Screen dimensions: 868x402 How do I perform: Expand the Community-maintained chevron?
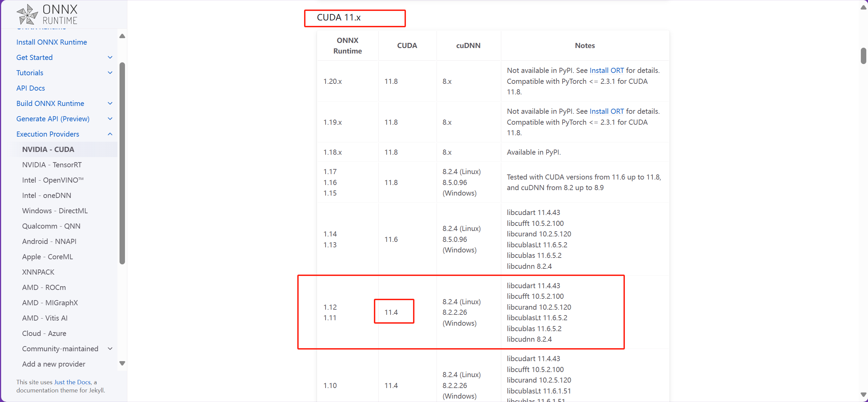pos(110,349)
